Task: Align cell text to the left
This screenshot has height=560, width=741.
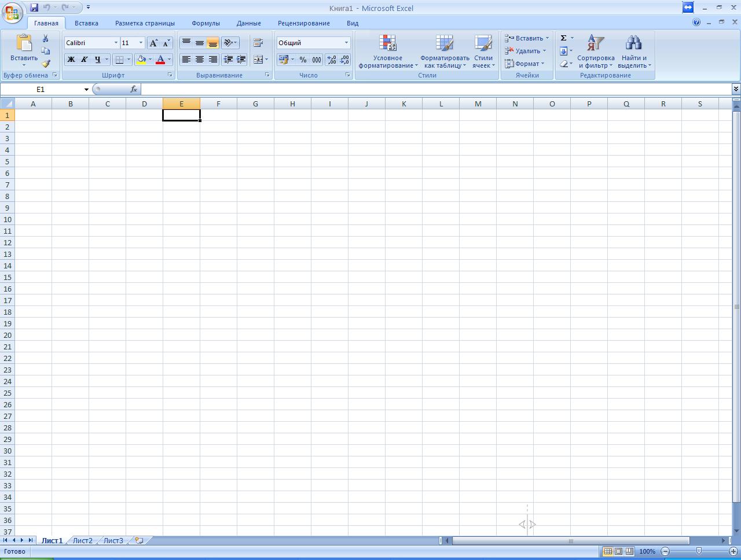Action: click(186, 60)
